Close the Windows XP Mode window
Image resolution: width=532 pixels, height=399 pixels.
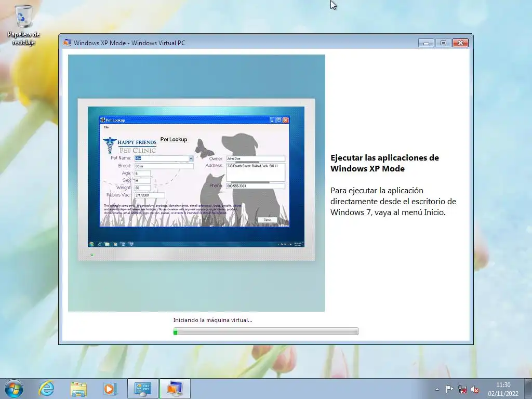point(460,43)
